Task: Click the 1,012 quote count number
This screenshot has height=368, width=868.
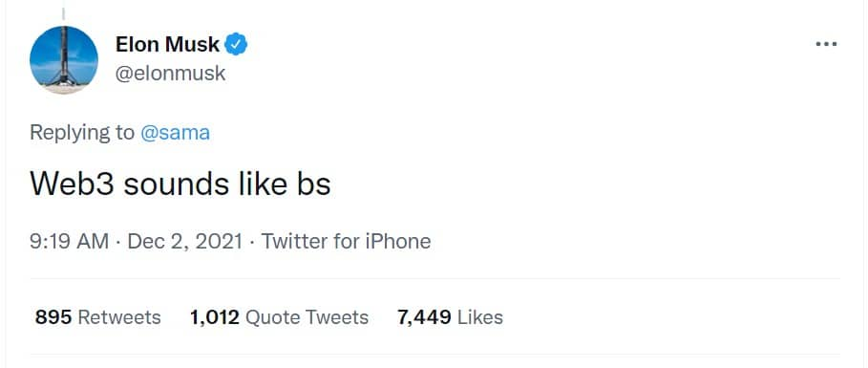Action: click(x=215, y=317)
